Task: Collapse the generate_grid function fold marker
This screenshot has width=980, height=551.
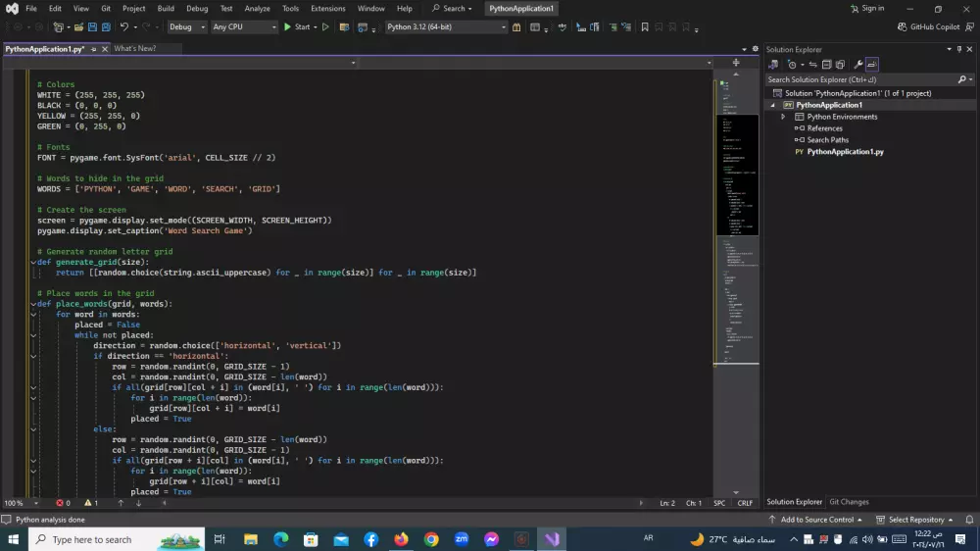Action: click(32, 263)
